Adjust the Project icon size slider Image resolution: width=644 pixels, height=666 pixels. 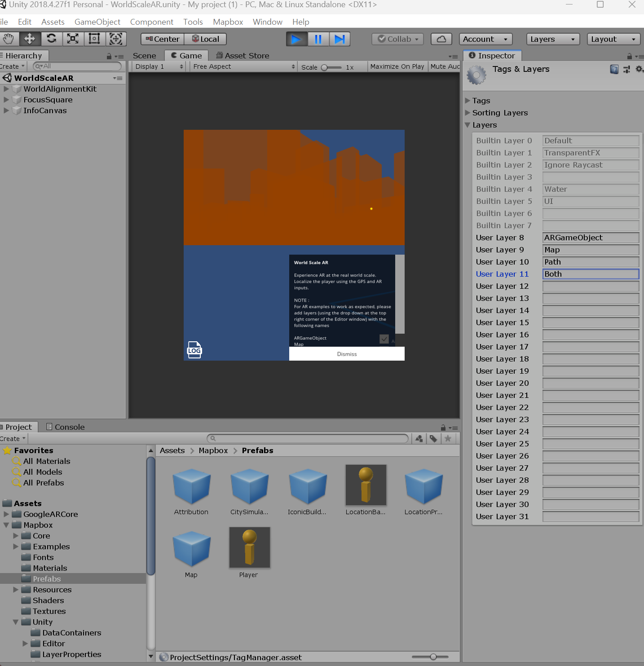coord(430,657)
